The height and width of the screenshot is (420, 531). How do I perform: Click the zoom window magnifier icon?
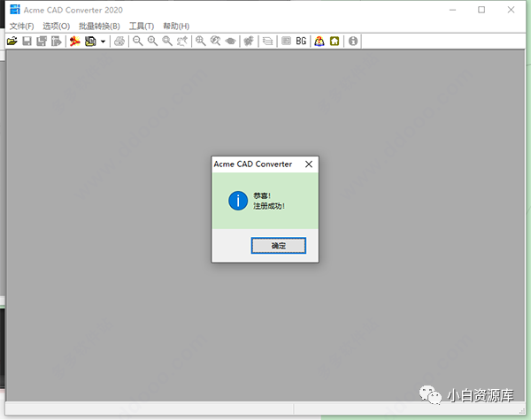[x=167, y=42]
